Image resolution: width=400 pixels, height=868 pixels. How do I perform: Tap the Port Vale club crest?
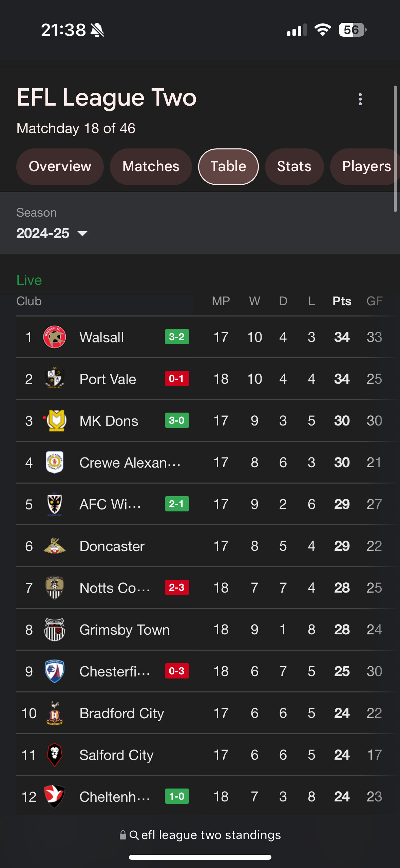(x=55, y=379)
